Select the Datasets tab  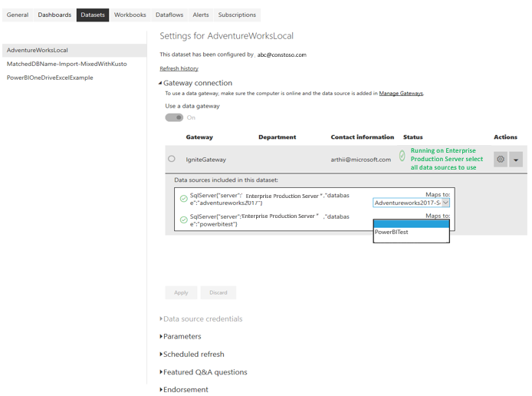click(x=93, y=15)
